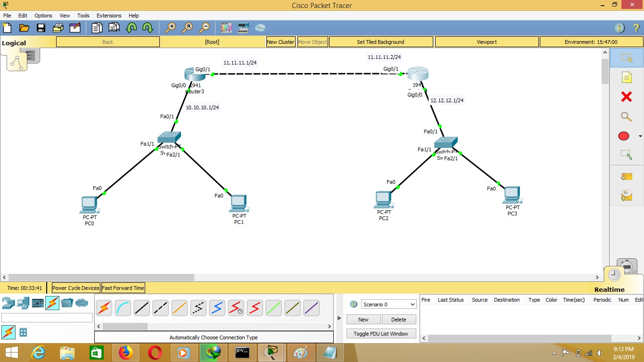Viewport: 644px width, 362px height.
Task: Click Set Tiled Background button
Action: 380,41
